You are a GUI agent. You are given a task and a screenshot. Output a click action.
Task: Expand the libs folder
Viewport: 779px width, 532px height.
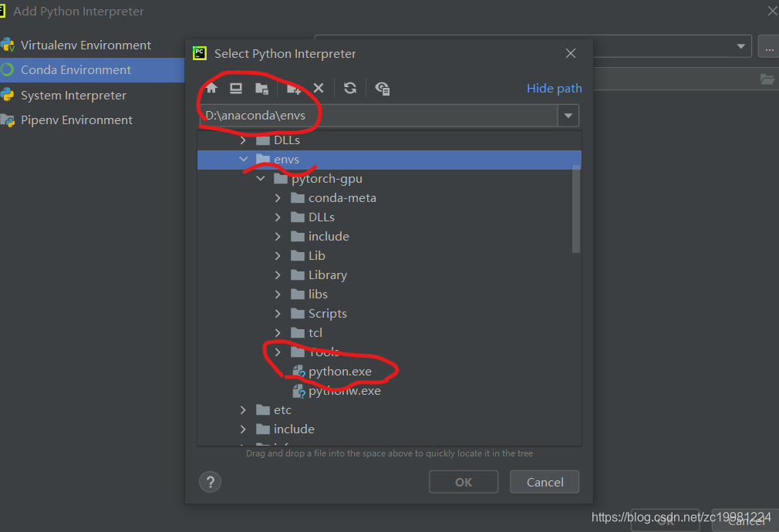pos(278,294)
